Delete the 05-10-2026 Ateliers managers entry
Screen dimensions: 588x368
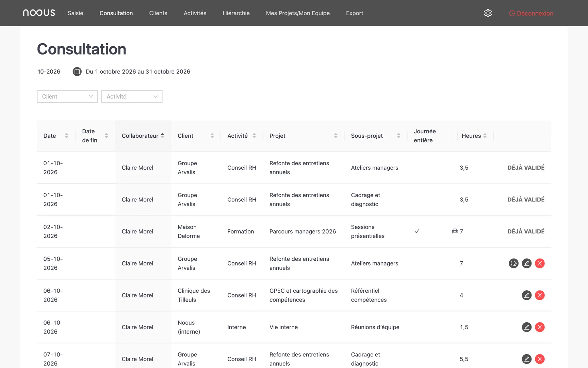(x=540, y=263)
